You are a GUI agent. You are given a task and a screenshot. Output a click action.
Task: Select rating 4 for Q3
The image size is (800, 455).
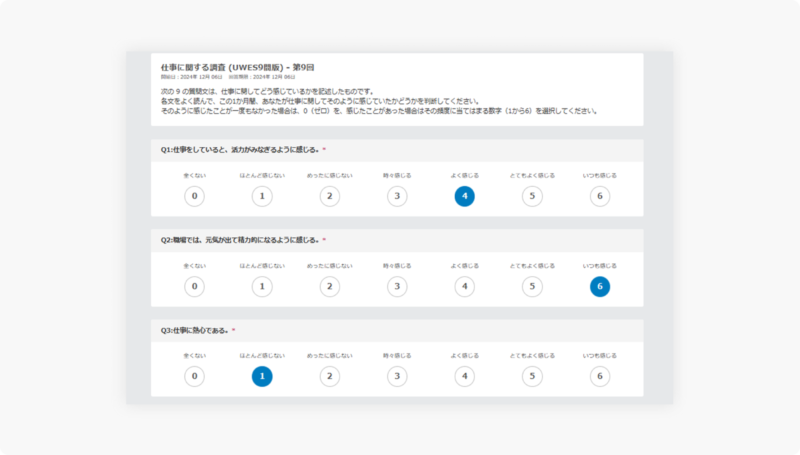(464, 376)
